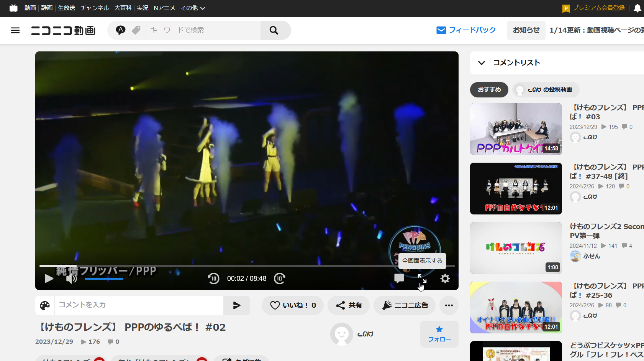Viewport: 644px width, 361px height.
Task: Focus the キーワードで検索 search field
Action: pyautogui.click(x=203, y=30)
